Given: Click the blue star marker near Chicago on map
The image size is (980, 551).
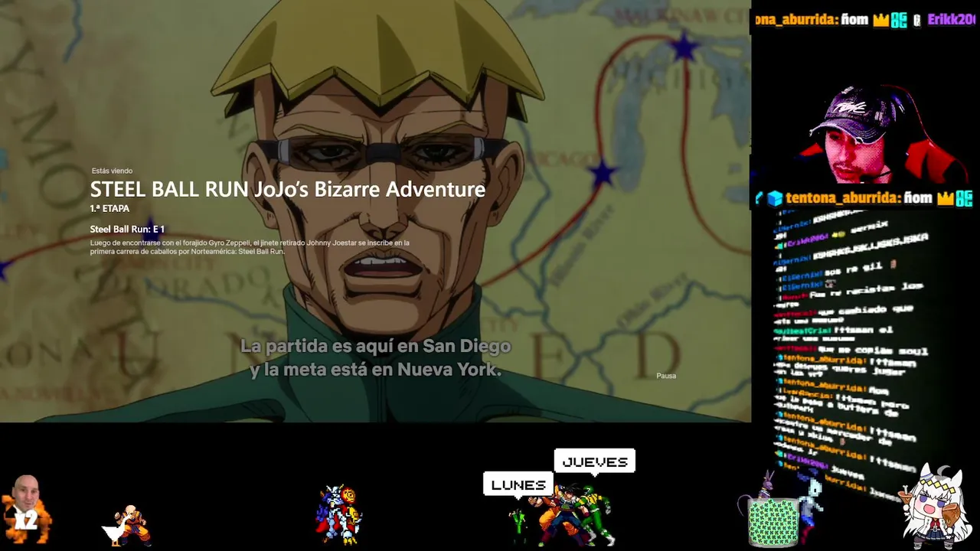Looking at the screenshot, I should point(603,173).
